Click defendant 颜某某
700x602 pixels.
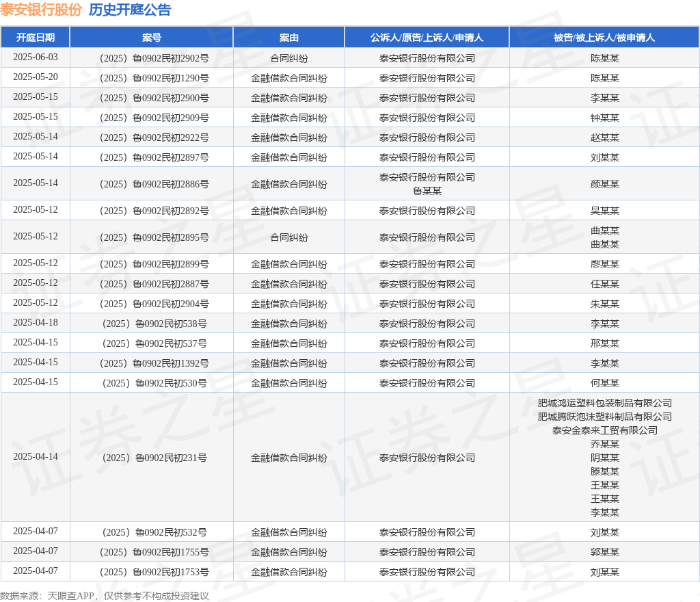[x=604, y=184]
